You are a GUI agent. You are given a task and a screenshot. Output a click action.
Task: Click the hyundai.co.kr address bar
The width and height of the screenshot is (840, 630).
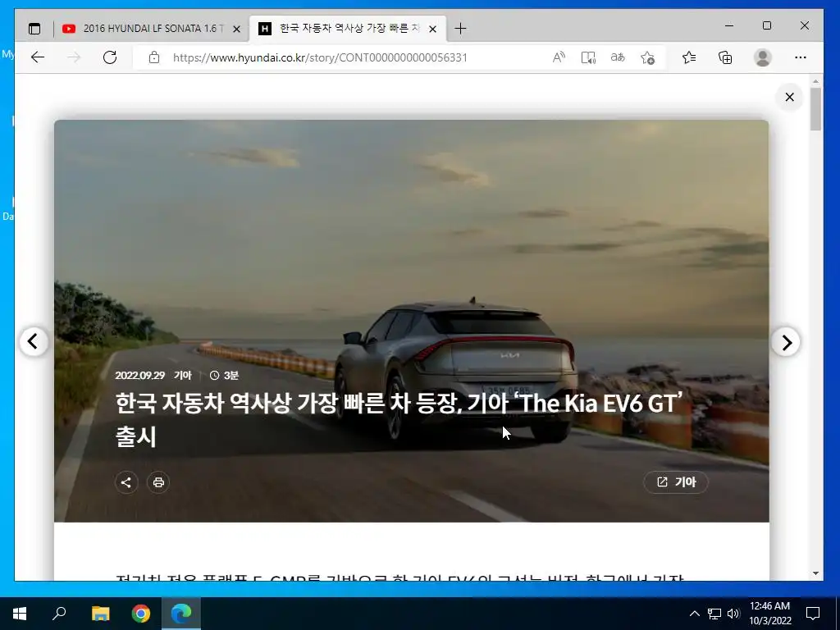coord(320,57)
